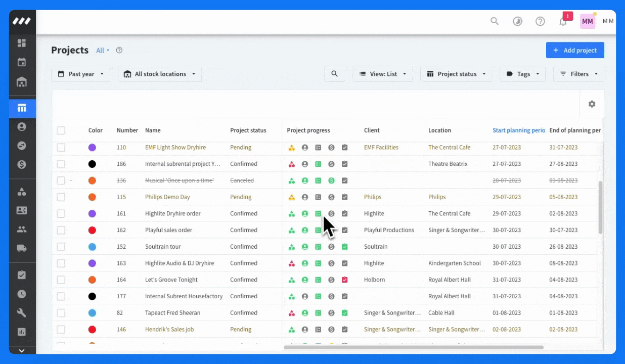Click the Add project button
625x364 pixels.
[x=575, y=50]
